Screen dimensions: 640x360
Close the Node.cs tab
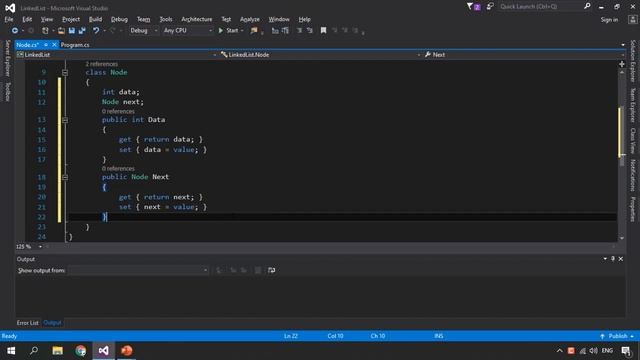coord(54,45)
